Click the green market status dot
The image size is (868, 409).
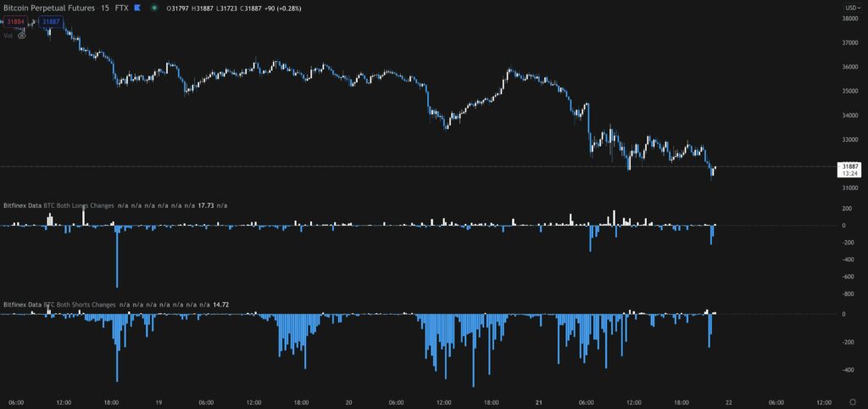(154, 8)
